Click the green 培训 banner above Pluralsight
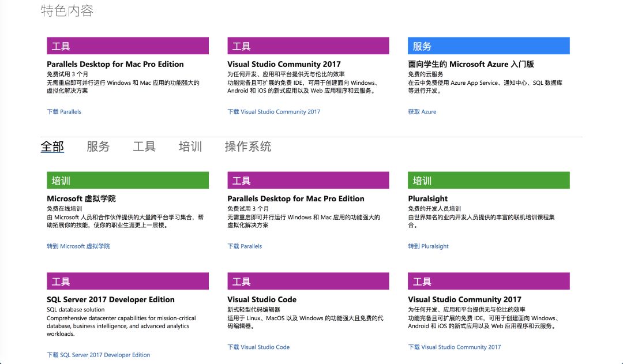This screenshot has height=364, width=623. pos(489,181)
